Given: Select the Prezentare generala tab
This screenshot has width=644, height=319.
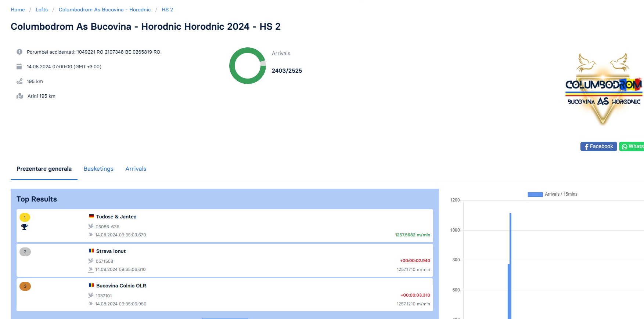Looking at the screenshot, I should [44, 169].
